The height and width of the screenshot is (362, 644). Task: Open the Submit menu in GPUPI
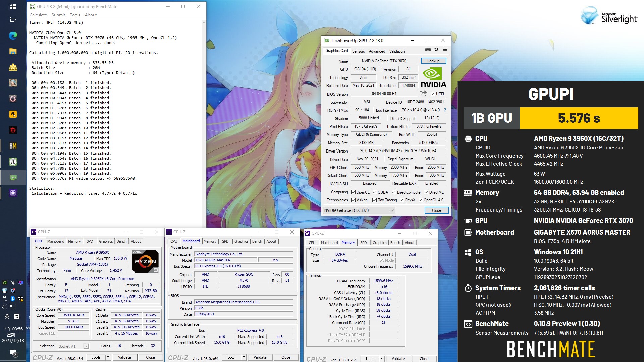pos(58,15)
